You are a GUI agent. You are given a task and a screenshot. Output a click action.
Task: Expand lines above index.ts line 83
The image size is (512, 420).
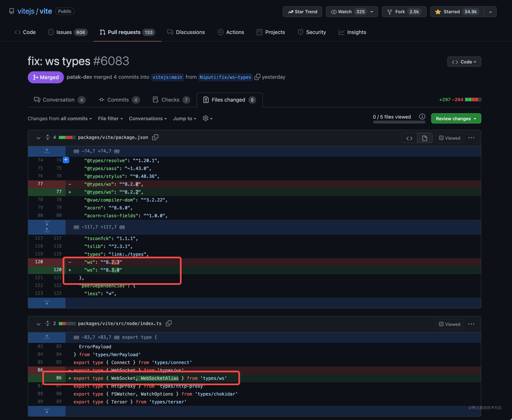tap(47, 337)
